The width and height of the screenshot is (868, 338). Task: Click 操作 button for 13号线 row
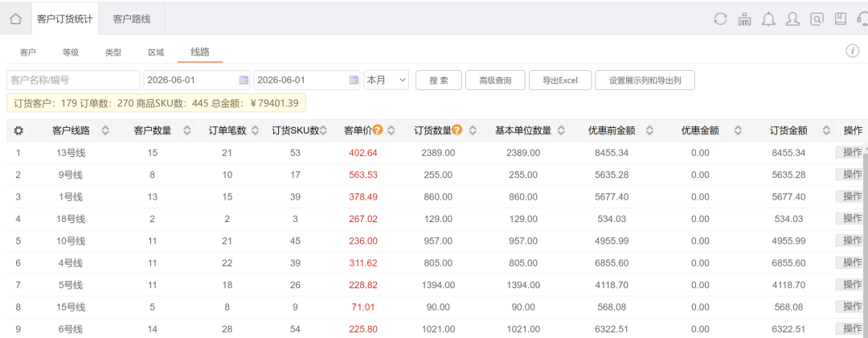[x=850, y=152]
